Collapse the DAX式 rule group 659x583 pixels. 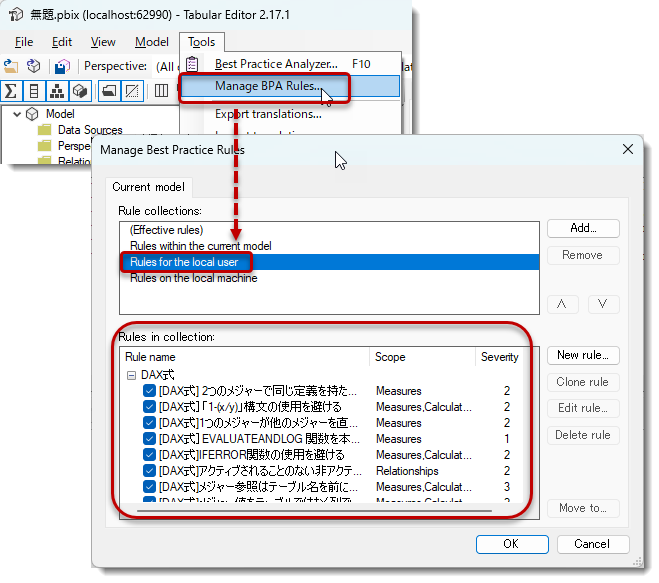tap(132, 375)
